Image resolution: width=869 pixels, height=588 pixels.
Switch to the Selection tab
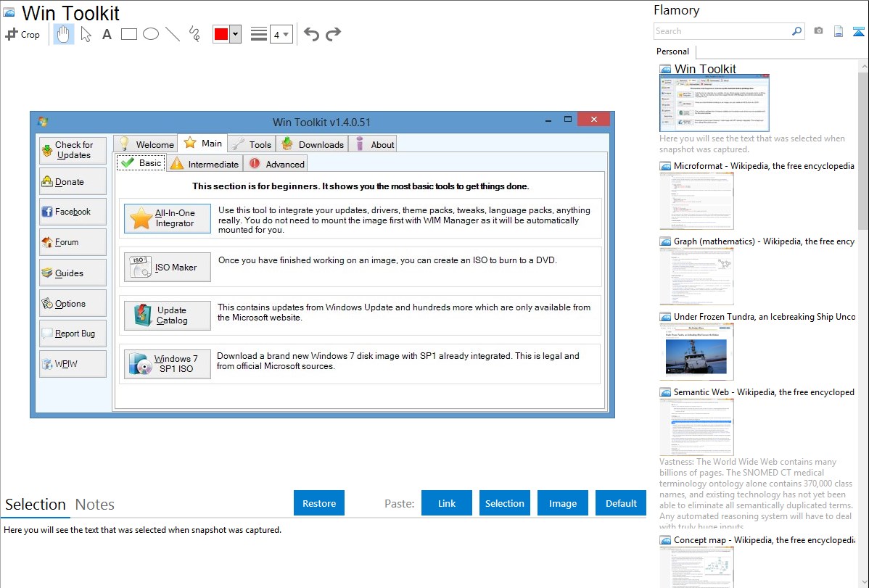pos(36,505)
